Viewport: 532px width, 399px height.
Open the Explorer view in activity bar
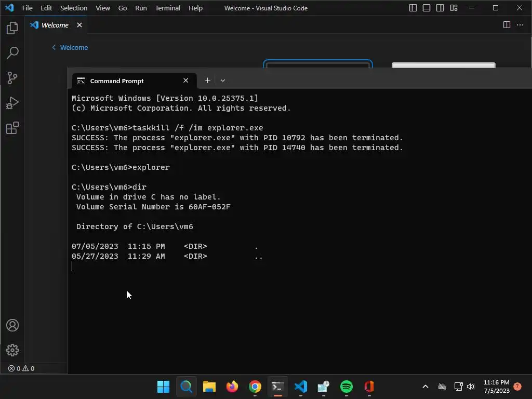click(x=12, y=28)
